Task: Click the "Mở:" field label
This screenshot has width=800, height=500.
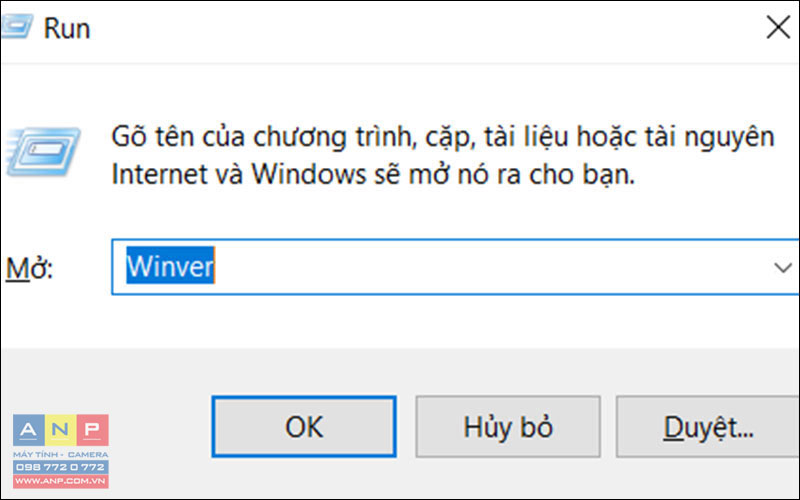Action: (29, 268)
